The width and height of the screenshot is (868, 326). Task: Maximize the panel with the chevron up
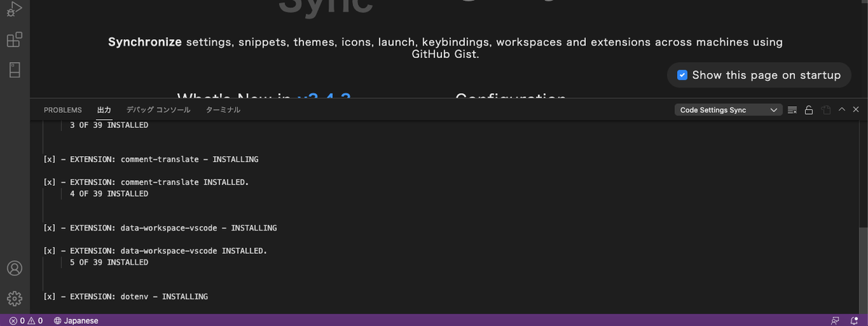[x=841, y=110]
